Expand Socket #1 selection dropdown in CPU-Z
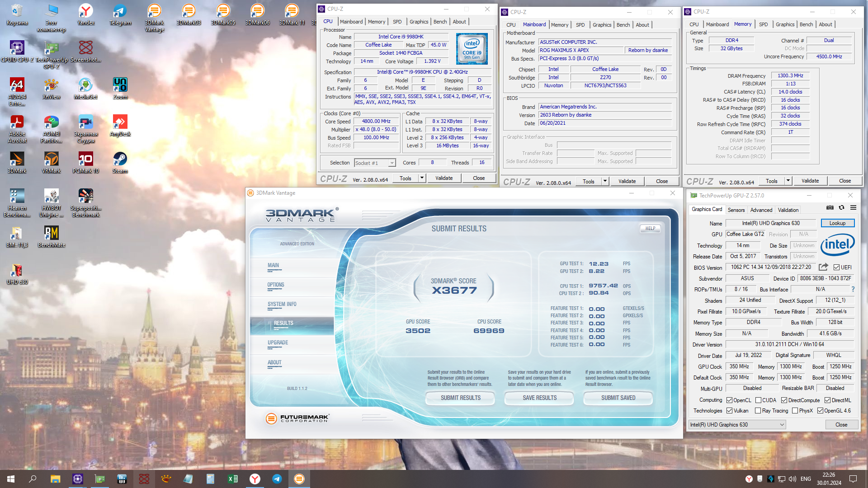This screenshot has height=488, width=868. pyautogui.click(x=392, y=163)
